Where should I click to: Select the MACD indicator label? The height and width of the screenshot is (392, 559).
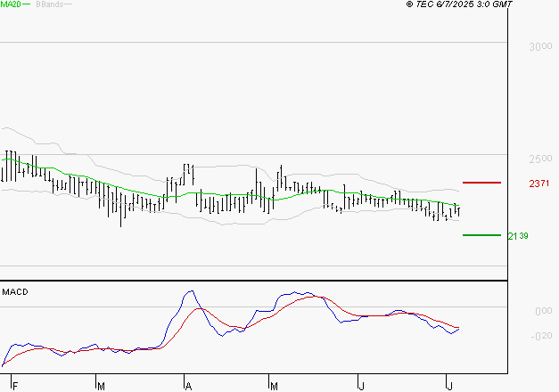tap(15, 291)
